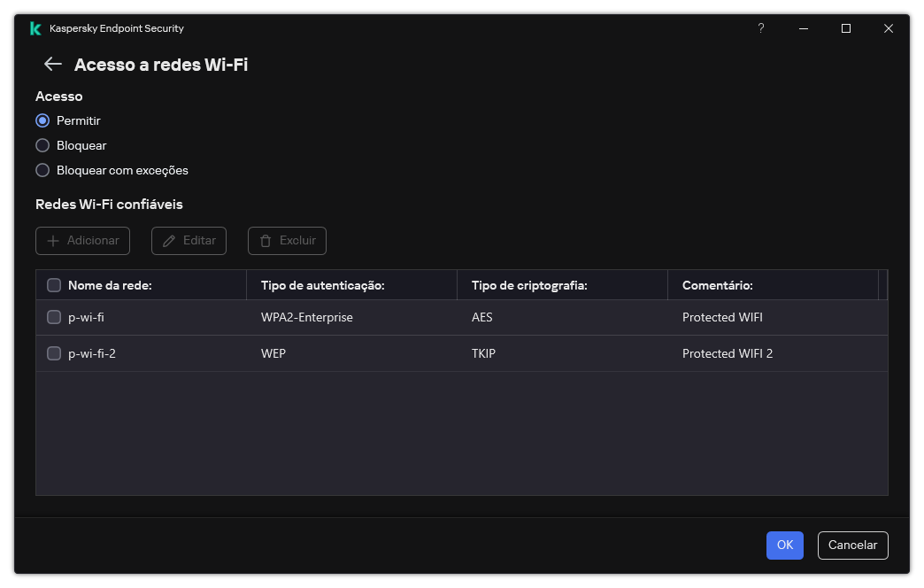The width and height of the screenshot is (924, 588).
Task: Check the checkbox for network p-wi-fi-2
Action: 54,352
